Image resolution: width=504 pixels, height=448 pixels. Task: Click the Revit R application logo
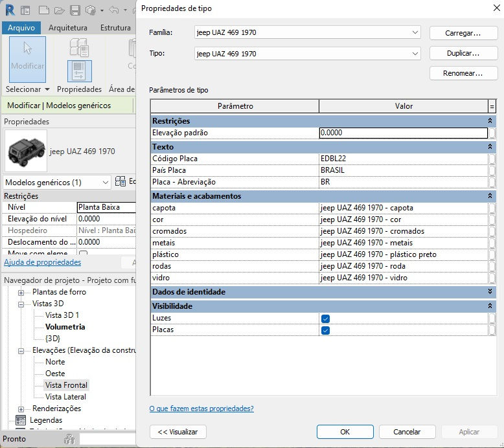click(10, 10)
